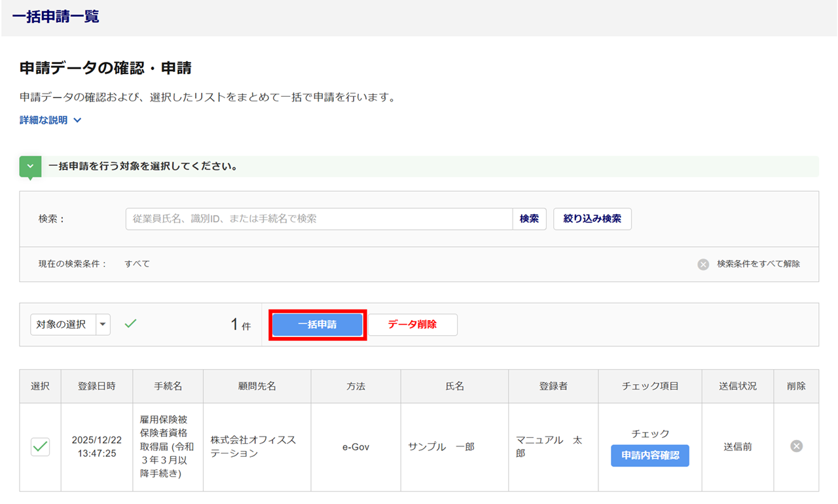Viewport: 838px width, 504px height.
Task: Click the delete X icon in table row
Action: (796, 446)
